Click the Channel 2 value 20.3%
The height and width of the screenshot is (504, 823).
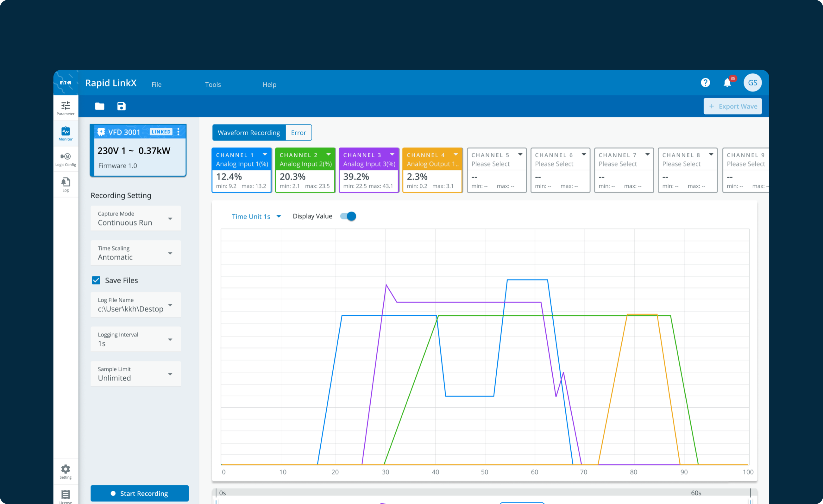pos(292,176)
